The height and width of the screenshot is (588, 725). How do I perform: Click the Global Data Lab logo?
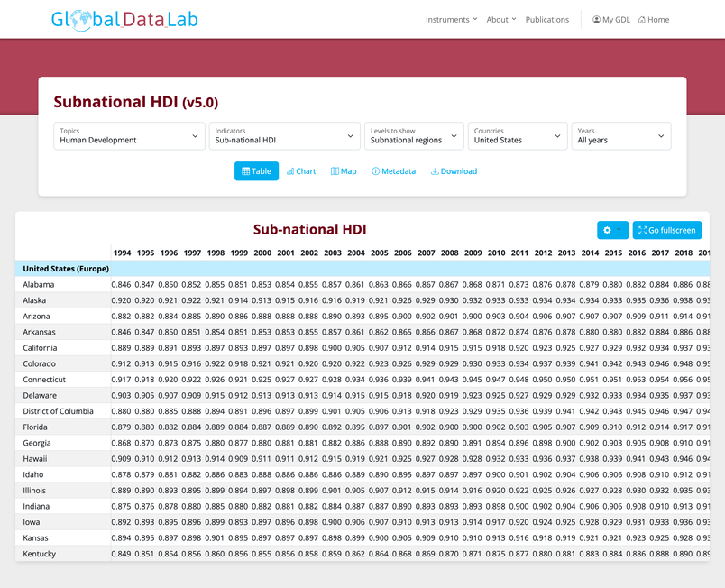[124, 19]
